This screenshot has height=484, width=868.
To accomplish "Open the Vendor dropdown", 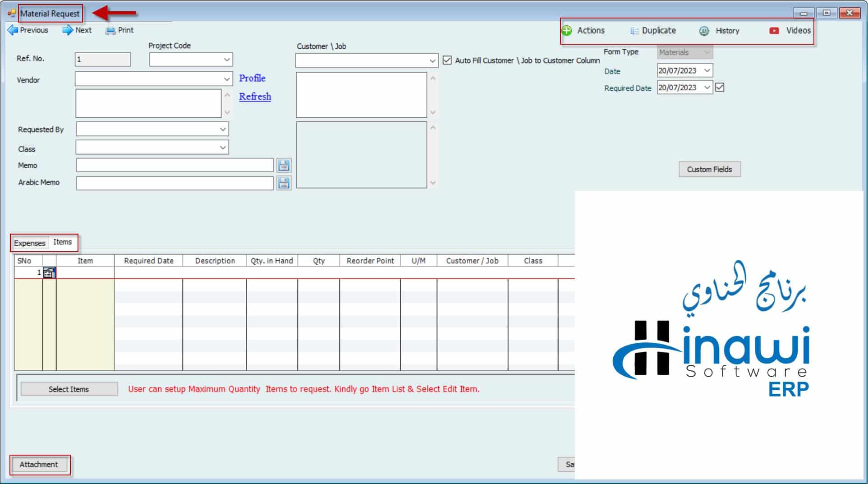I will 227,79.
